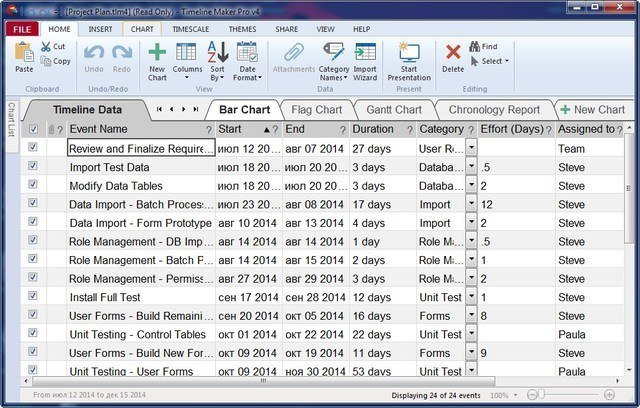This screenshot has height=408, width=640.
Task: Switch to the Gantt Chart tab
Action: click(394, 110)
